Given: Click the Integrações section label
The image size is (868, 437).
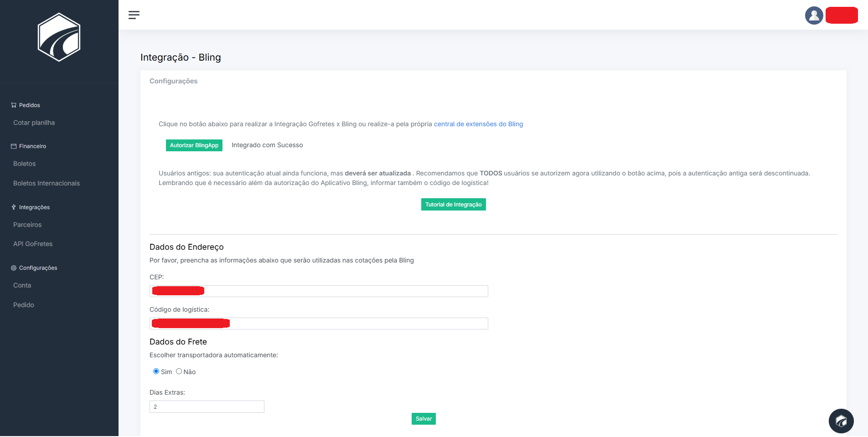Looking at the screenshot, I should (35, 207).
